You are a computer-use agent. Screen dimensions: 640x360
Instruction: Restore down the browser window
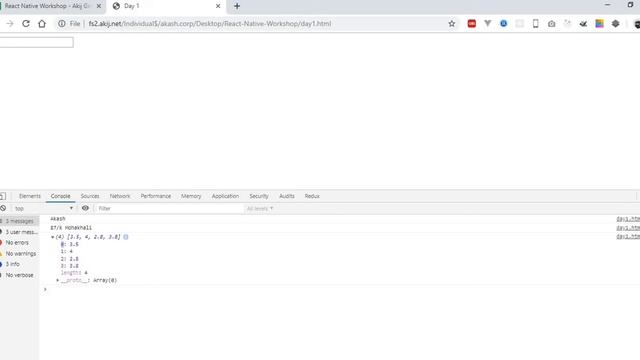pos(630,5)
